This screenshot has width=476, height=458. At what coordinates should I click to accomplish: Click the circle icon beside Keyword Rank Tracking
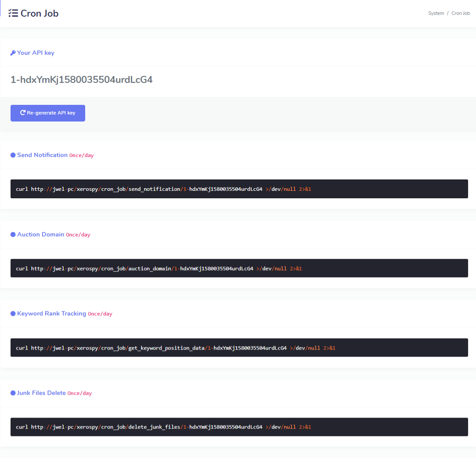pyautogui.click(x=13, y=314)
